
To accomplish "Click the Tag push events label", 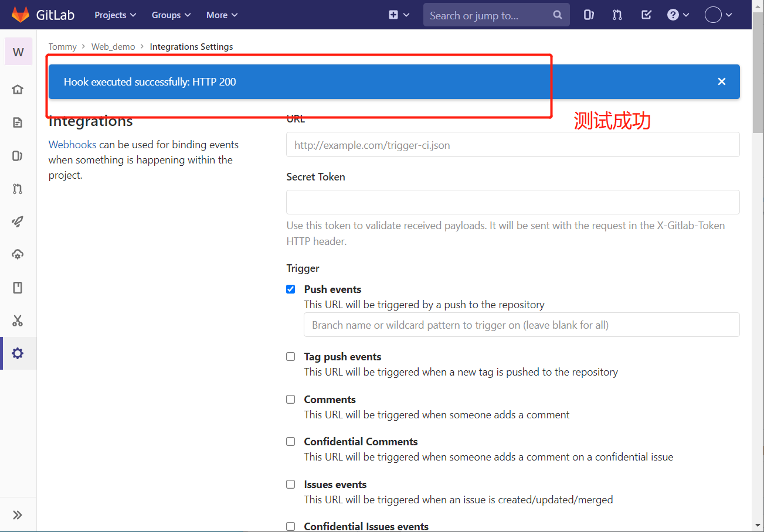I will pyautogui.click(x=342, y=357).
